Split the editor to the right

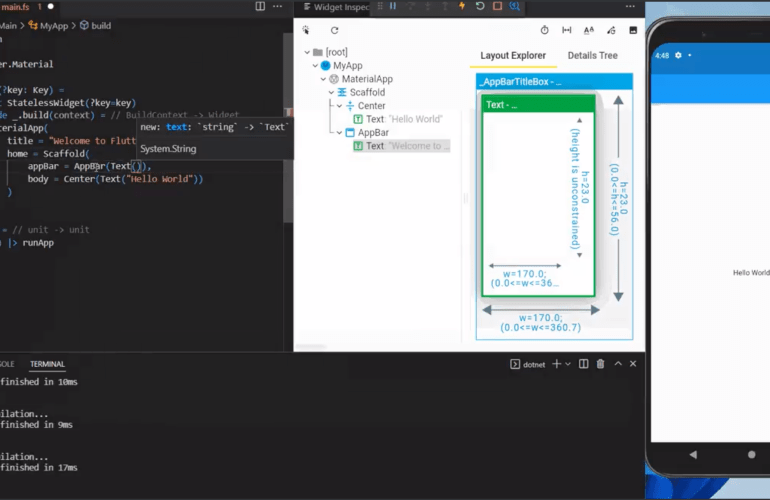point(261,7)
